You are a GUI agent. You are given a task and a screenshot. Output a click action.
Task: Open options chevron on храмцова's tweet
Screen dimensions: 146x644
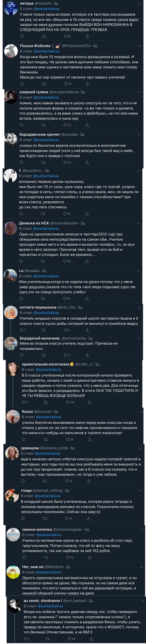(140, 448)
